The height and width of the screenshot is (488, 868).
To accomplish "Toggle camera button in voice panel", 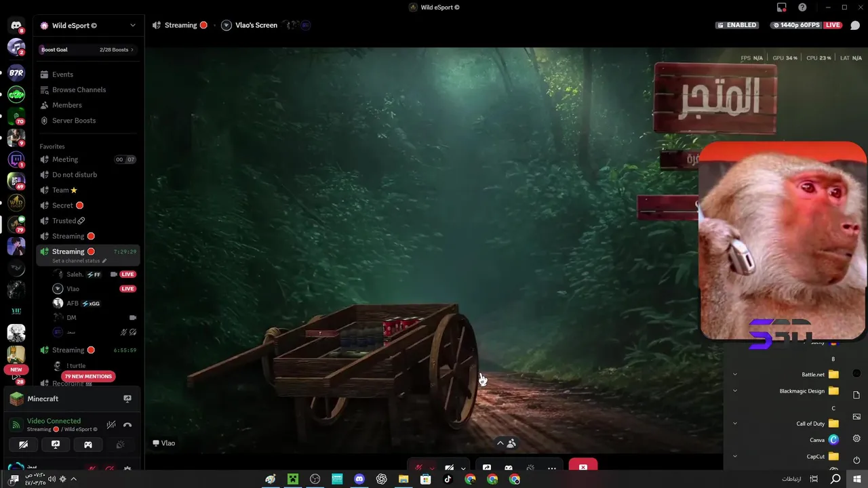I will pyautogui.click(x=23, y=445).
